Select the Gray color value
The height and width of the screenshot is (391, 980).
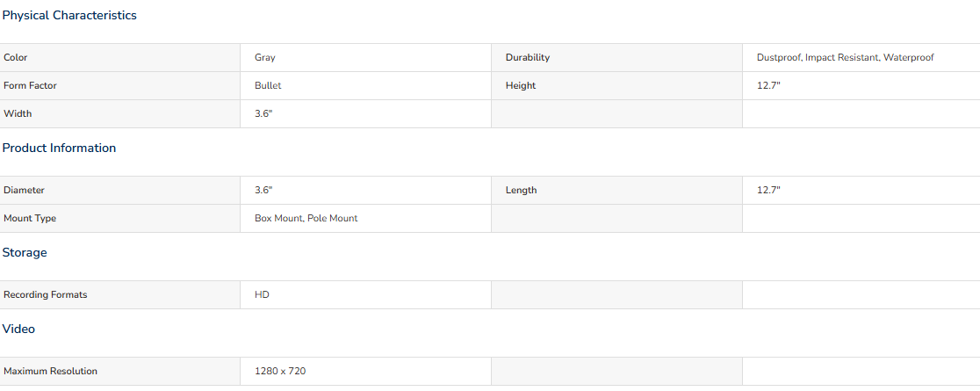(265, 58)
